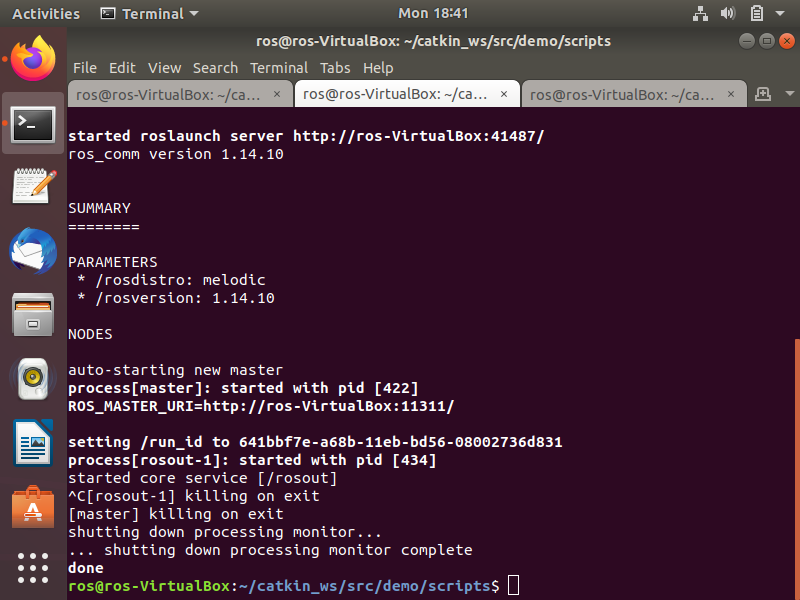This screenshot has width=800, height=600.
Task: Click '/rosversion: 1.14.10' line
Action: 176,298
